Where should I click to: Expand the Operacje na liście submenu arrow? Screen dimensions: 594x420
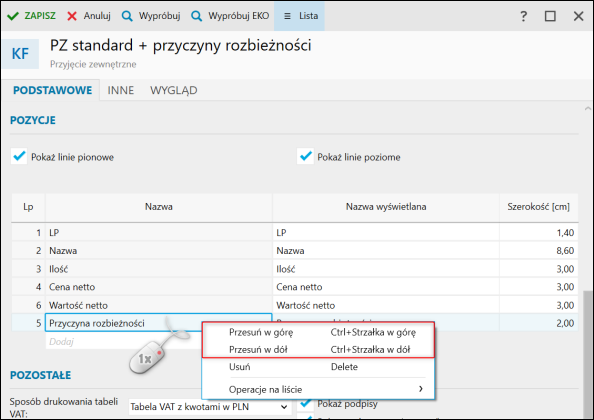tap(420, 389)
